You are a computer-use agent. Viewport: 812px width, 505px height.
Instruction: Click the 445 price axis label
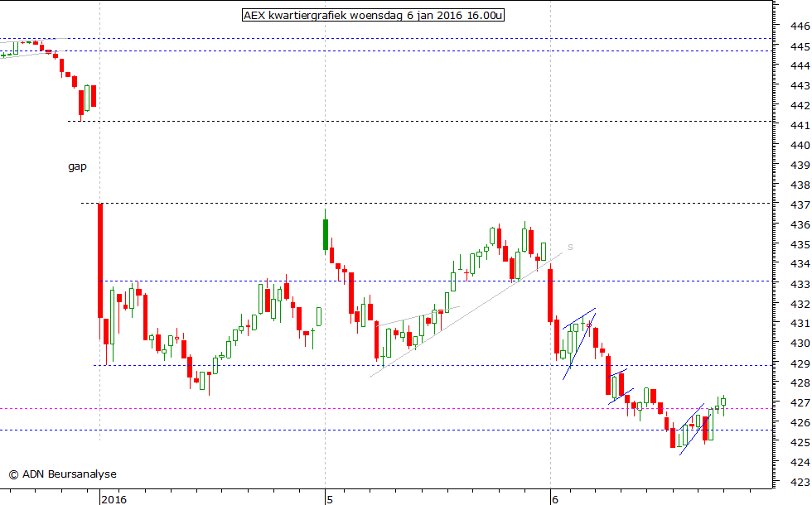(x=800, y=46)
